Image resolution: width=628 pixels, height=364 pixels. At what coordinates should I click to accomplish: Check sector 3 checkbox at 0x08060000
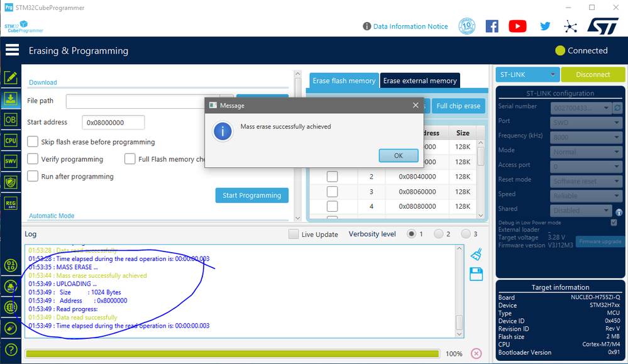pyautogui.click(x=332, y=191)
